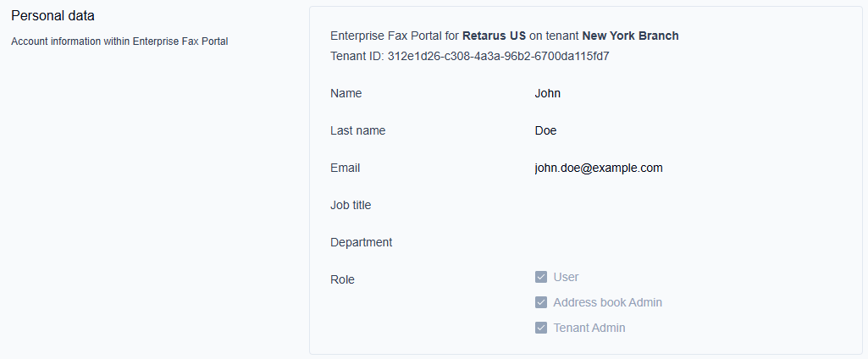Viewport: 868px width, 359px height.
Task: Select the Last name field label
Action: 358,130
